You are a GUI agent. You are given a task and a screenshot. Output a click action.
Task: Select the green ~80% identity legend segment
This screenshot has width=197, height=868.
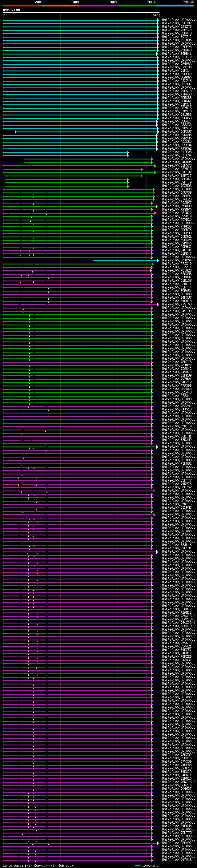(137, 6)
